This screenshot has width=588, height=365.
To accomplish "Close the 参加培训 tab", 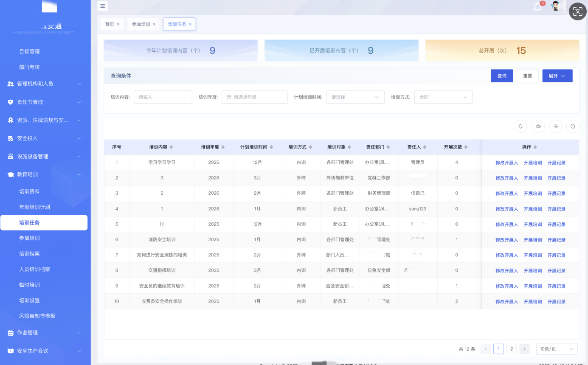I will 154,24.
